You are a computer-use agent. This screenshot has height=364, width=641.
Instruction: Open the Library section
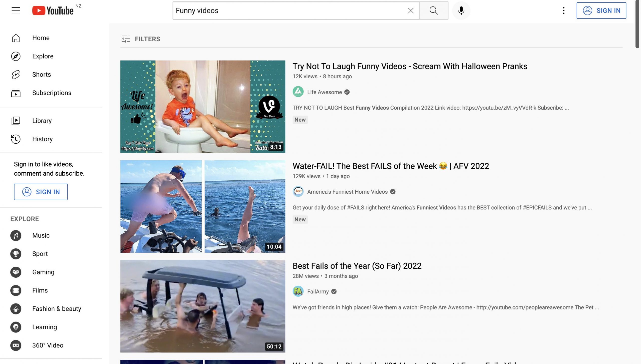pyautogui.click(x=42, y=121)
